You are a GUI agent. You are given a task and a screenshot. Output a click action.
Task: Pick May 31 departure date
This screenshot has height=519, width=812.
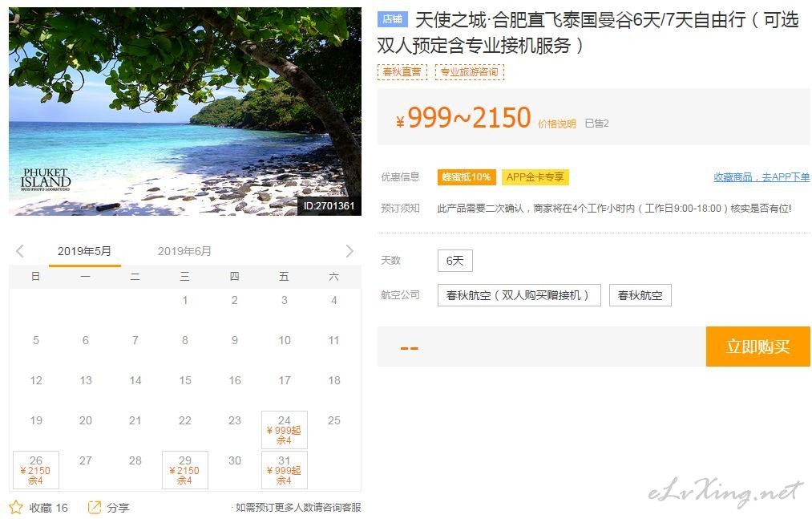tap(285, 470)
